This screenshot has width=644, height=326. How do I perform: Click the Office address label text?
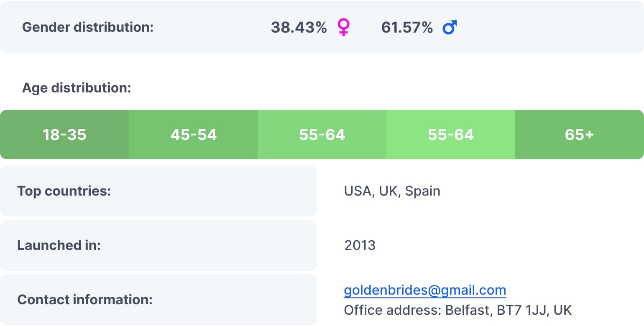[x=392, y=310]
